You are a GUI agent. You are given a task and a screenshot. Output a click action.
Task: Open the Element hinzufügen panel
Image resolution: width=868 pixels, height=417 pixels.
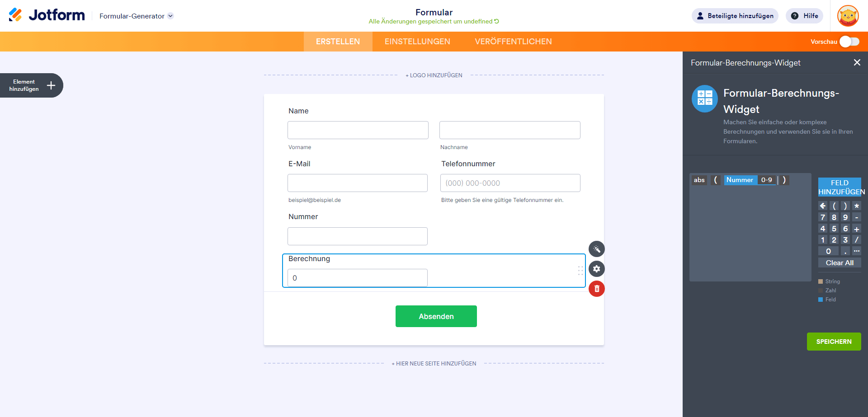click(x=32, y=85)
